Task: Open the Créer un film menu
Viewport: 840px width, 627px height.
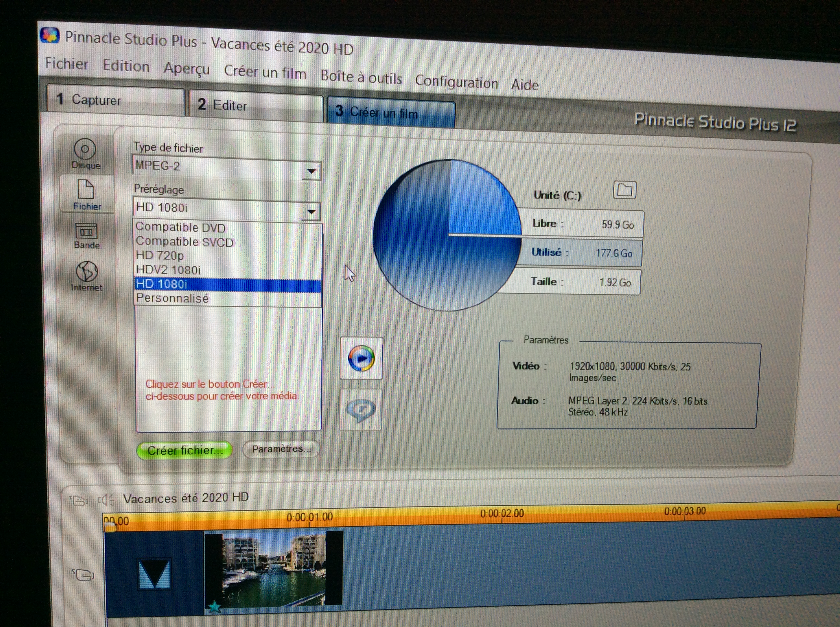Action: [x=265, y=72]
